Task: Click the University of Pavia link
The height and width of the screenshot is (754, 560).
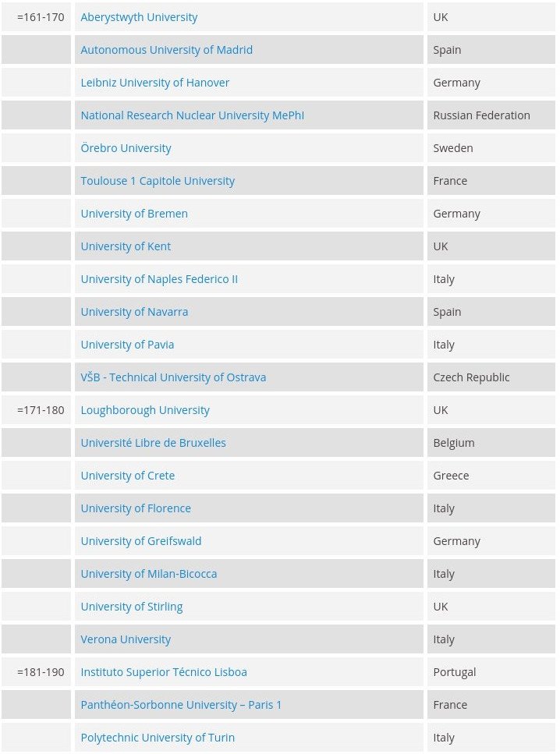Action: tap(127, 345)
